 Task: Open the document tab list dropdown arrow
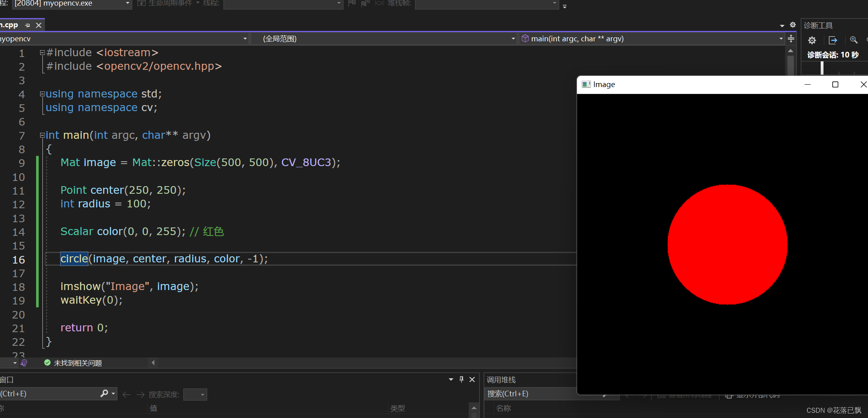pyautogui.click(x=782, y=25)
